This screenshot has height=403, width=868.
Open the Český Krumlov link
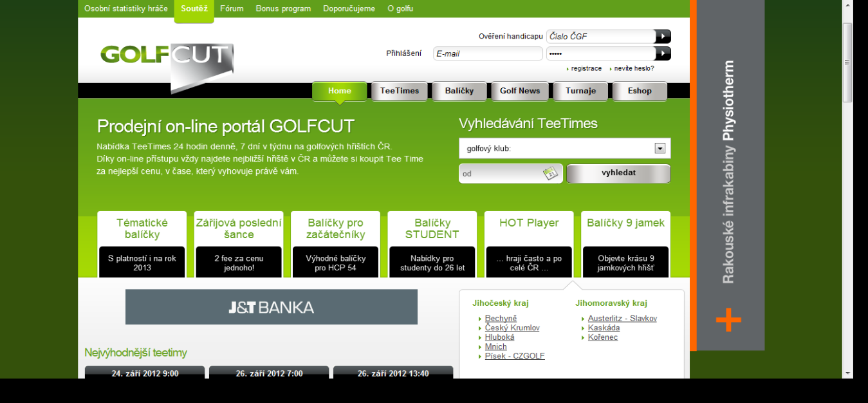(x=512, y=328)
